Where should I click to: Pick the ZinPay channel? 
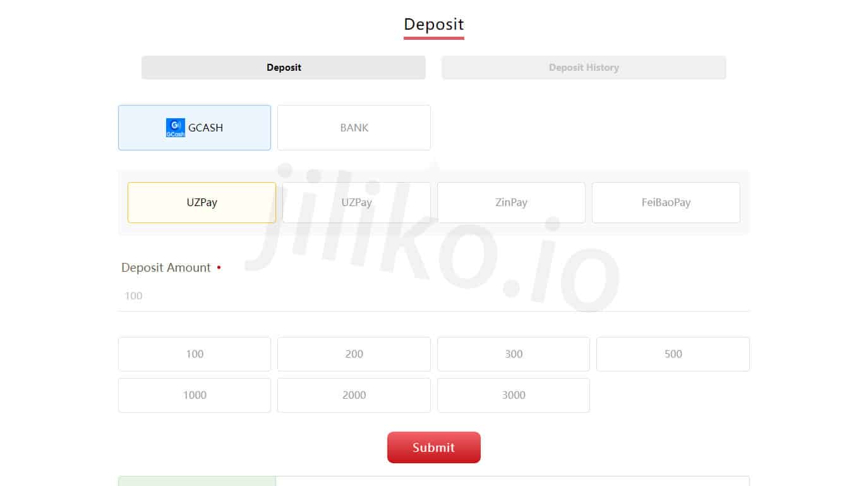[x=511, y=202]
